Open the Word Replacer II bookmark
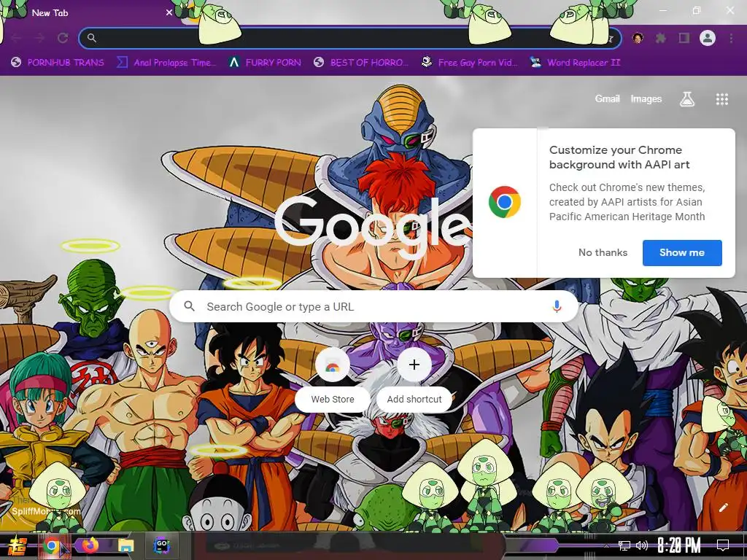Image resolution: width=747 pixels, height=560 pixels. (575, 63)
